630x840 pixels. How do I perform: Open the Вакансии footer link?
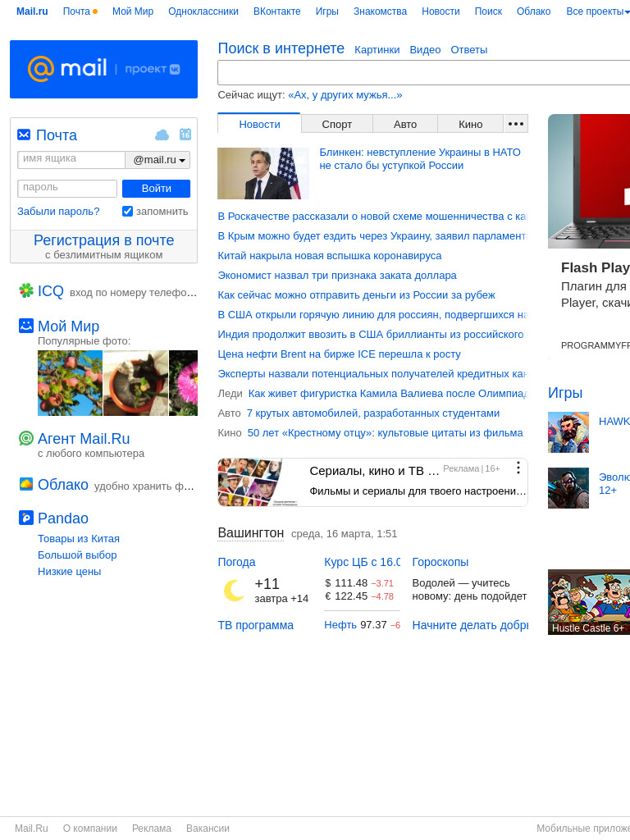tap(208, 829)
